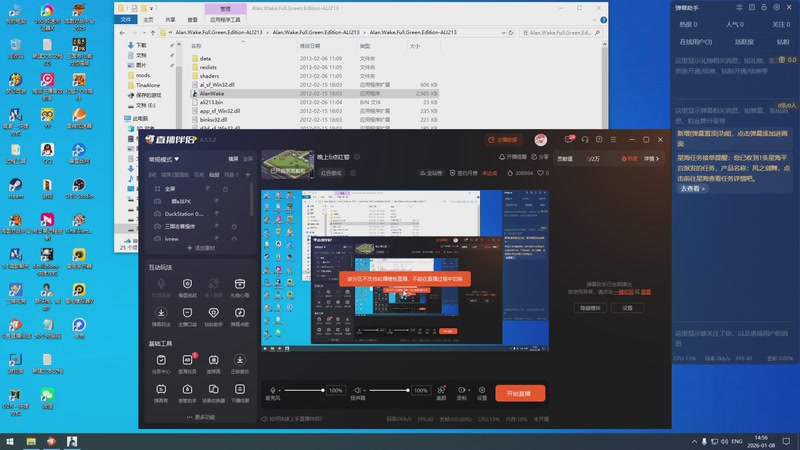The width and height of the screenshot is (800, 450).
Task: Open the headset customer service icon
Action: tap(585, 139)
